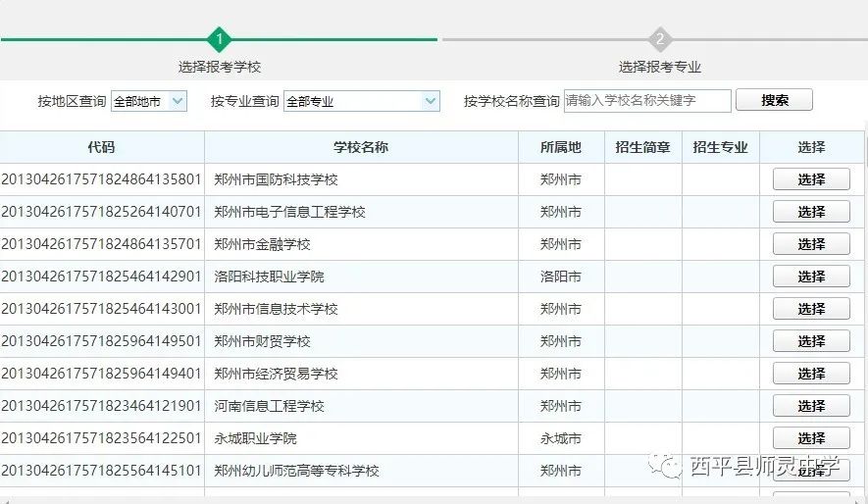Click the 选择报考学校 step label
The image size is (868, 504).
pyautogui.click(x=220, y=67)
